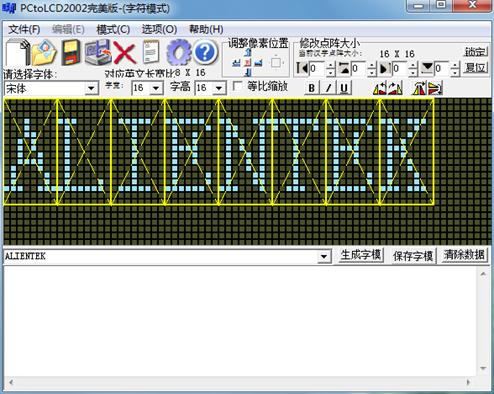
Task: Shift pixels right with the right arrow icon
Action: 258,62
